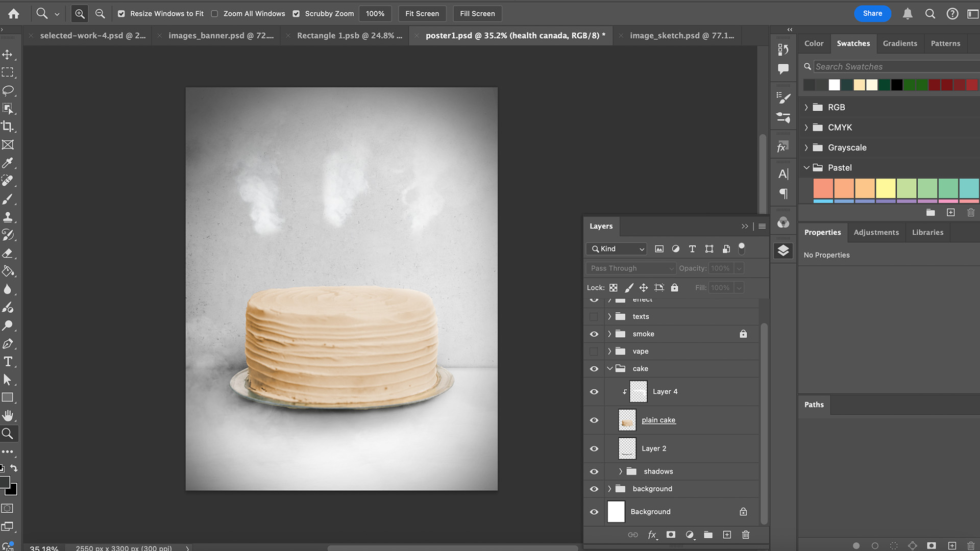Select the Hand tool
The image size is (980, 551).
click(x=8, y=415)
